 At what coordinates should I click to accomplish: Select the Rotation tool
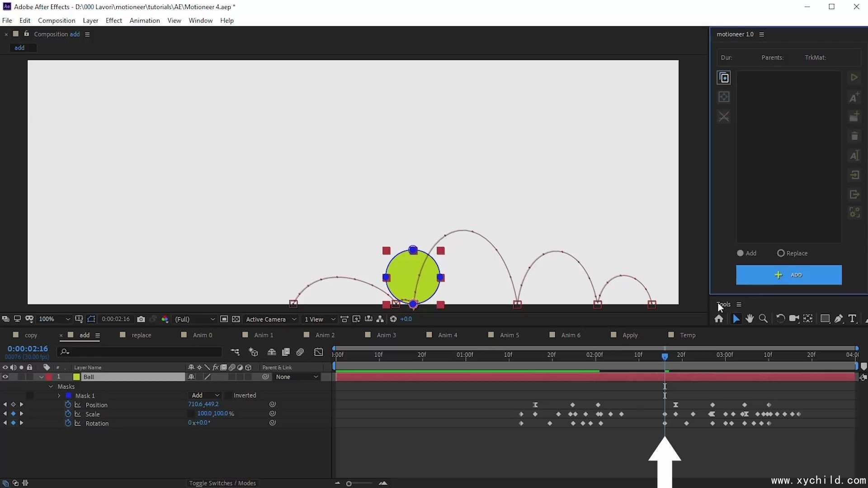[x=780, y=319]
